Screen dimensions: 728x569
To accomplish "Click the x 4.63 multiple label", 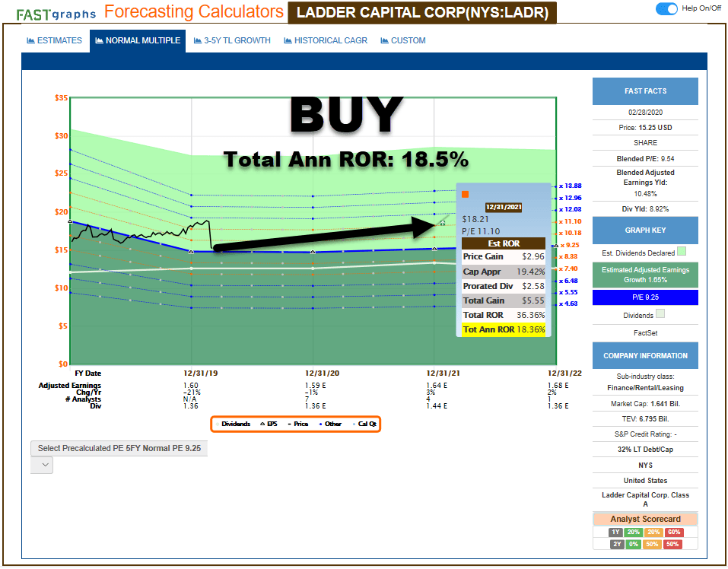I will [x=568, y=304].
